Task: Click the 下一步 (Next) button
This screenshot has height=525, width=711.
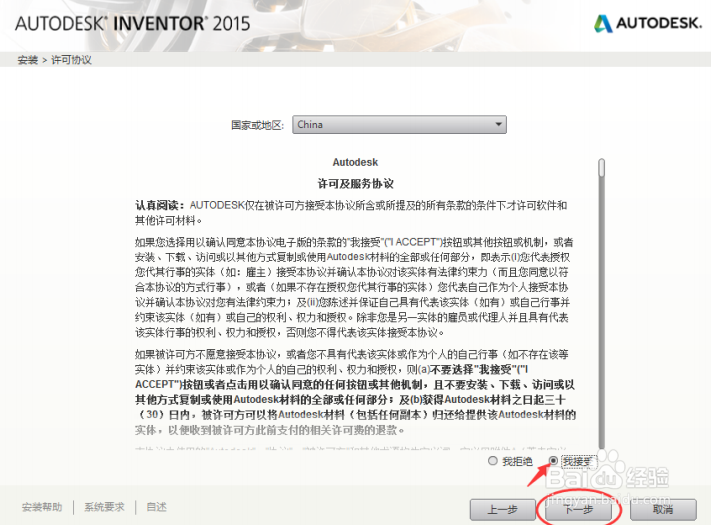Action: click(x=579, y=510)
